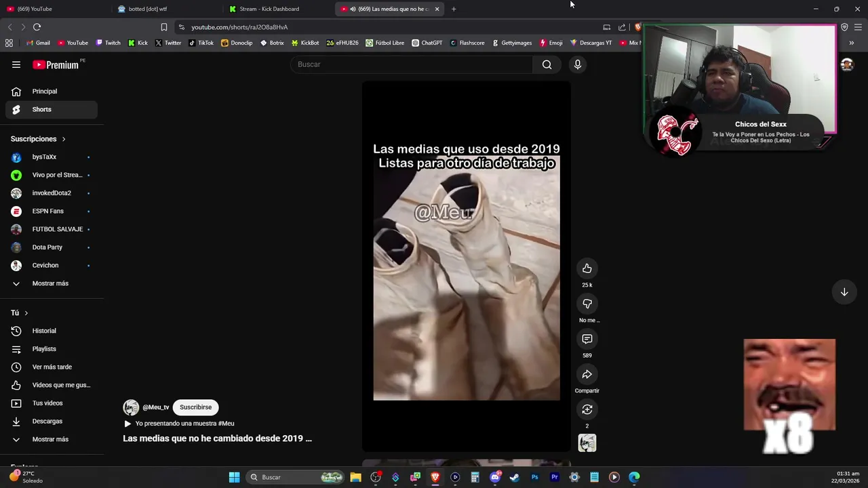
Task: Click the short's video player
Action: (467, 266)
